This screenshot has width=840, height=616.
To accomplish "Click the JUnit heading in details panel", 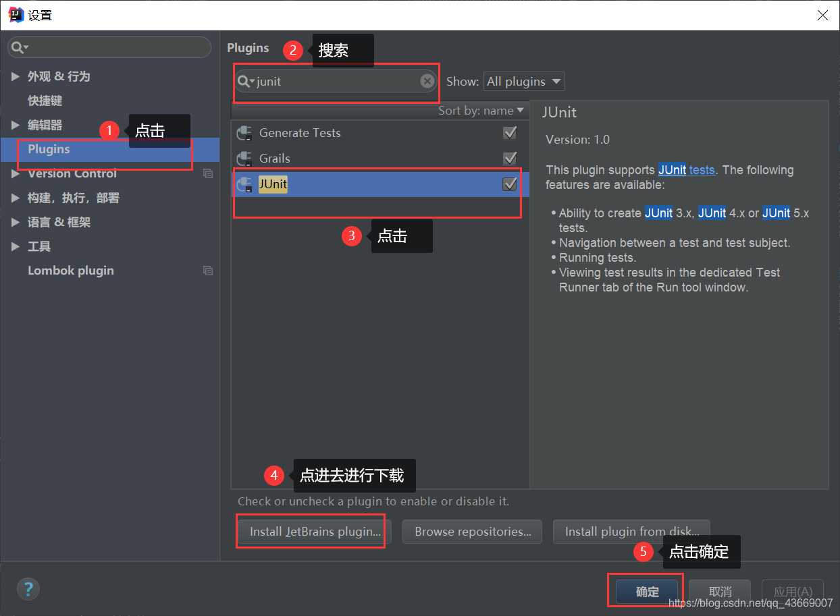I will 560,113.
